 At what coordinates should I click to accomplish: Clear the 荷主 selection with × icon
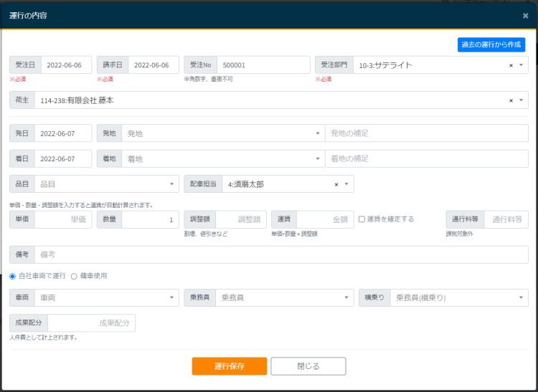coord(511,100)
